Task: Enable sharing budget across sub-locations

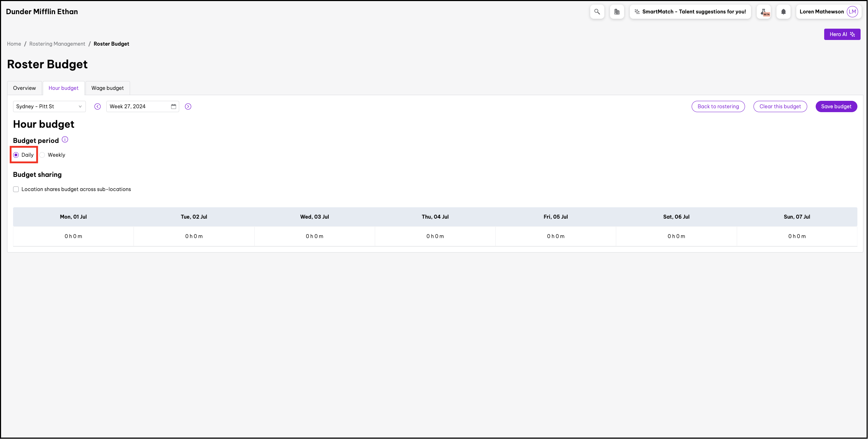Action: click(x=16, y=189)
